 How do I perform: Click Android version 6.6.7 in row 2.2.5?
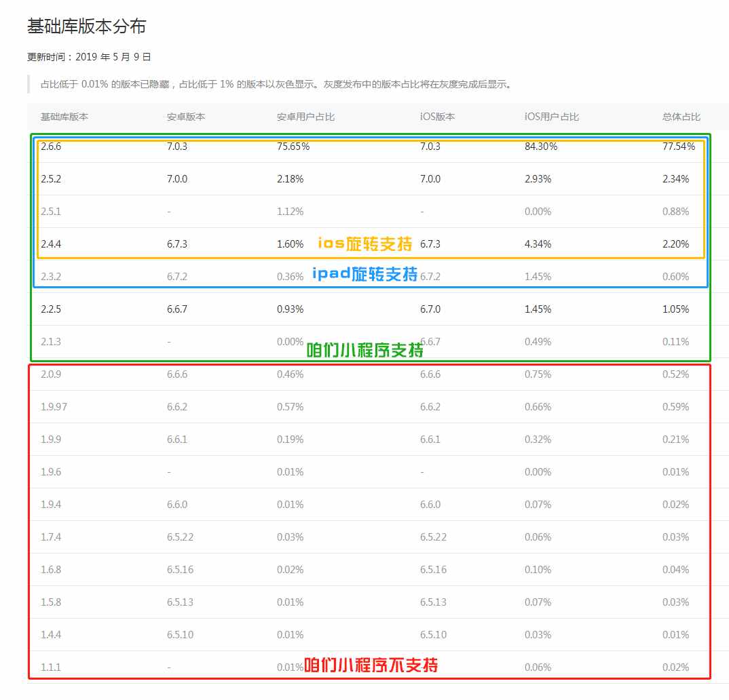tap(177, 309)
